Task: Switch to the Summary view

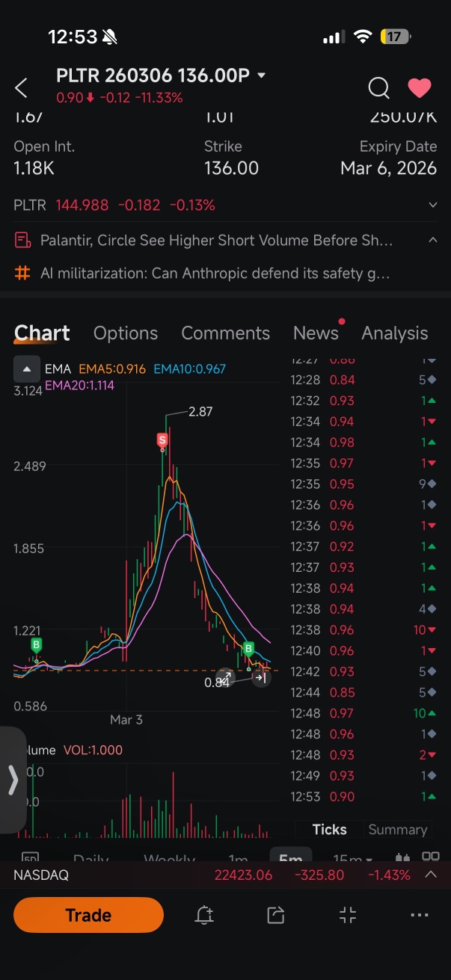Action: tap(397, 830)
